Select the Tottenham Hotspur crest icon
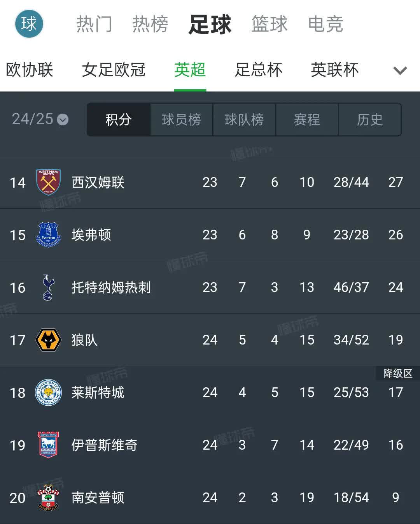 [48, 287]
